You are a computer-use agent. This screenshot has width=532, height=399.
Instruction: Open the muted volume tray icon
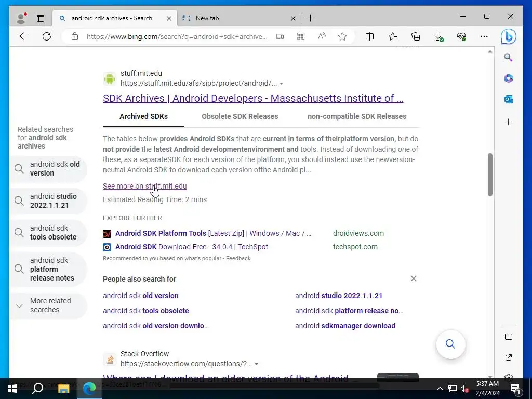pyautogui.click(x=464, y=389)
